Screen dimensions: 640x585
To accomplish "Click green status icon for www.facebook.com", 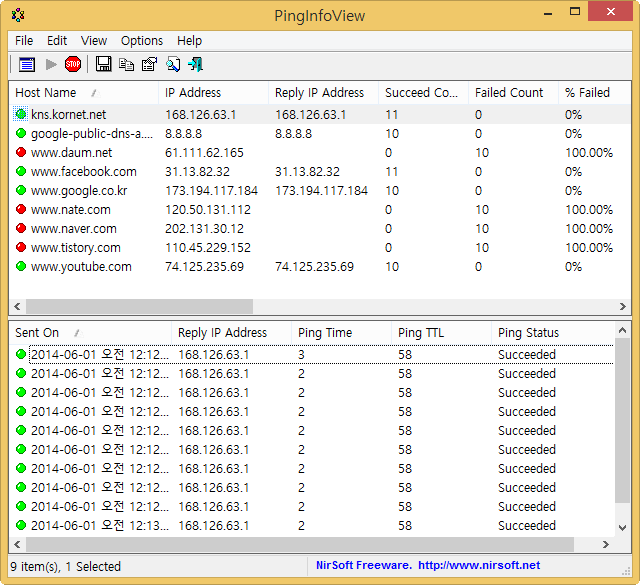I will click(21, 171).
